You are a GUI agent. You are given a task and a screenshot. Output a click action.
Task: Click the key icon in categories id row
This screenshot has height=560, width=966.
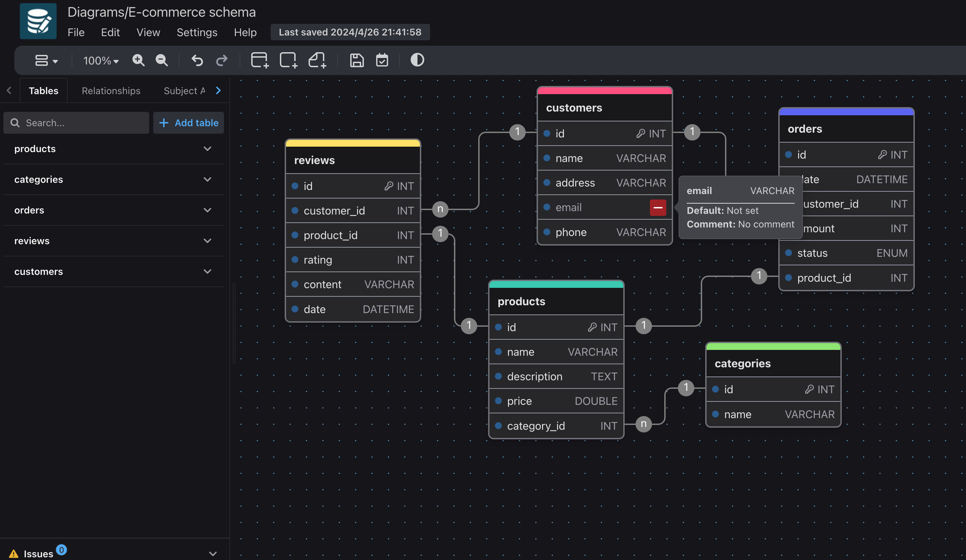point(809,389)
